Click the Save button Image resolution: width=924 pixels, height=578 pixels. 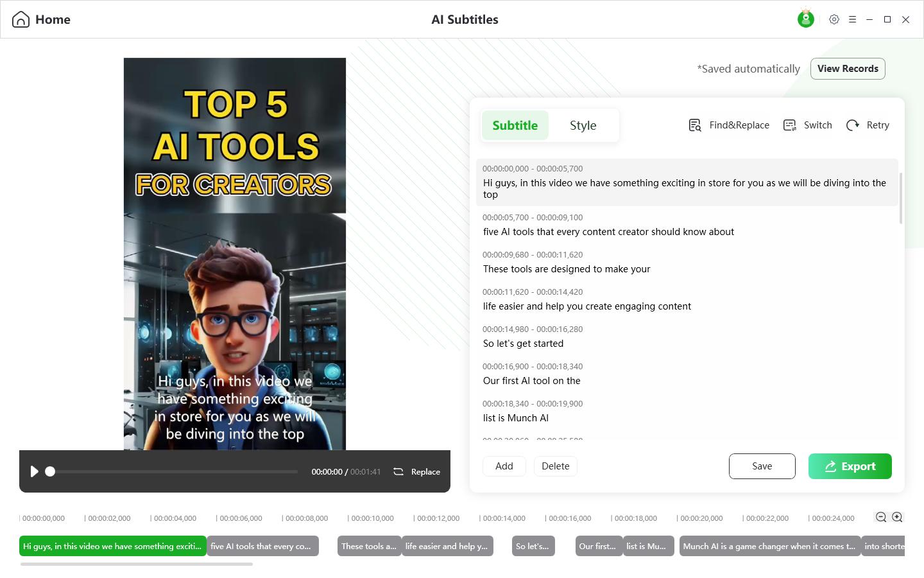point(762,466)
